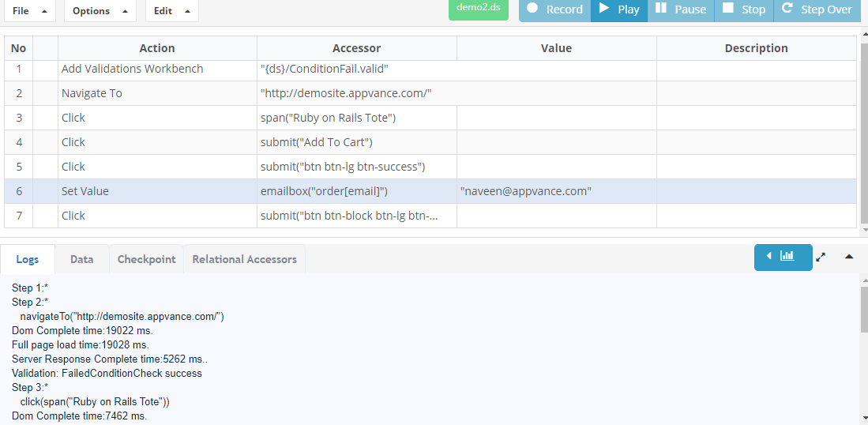Screen dimensions: 868x425
Task: Click accessor submit("Add To Cart")
Action: click(357, 142)
